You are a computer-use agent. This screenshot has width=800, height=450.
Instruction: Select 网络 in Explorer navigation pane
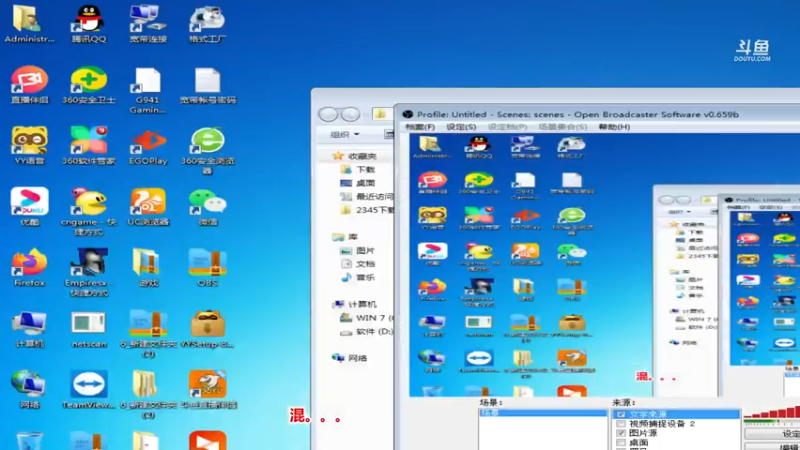350,358
